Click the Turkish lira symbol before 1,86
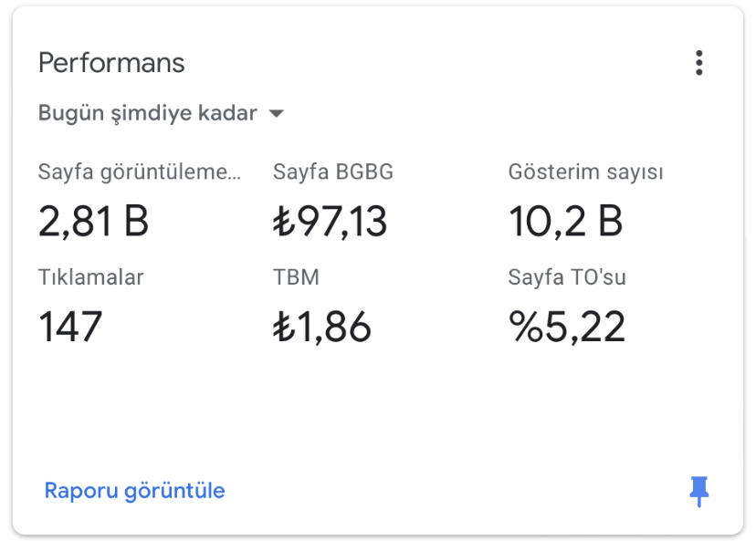The width and height of the screenshot is (756, 541). (284, 327)
